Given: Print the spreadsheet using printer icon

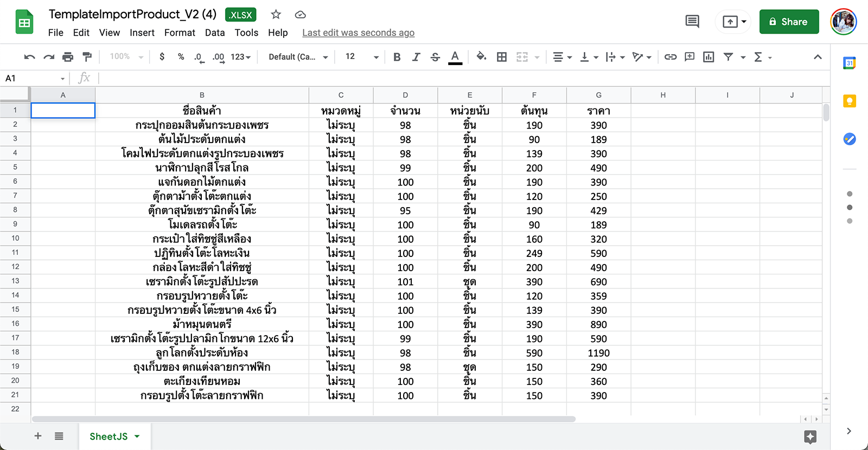Looking at the screenshot, I should [68, 57].
